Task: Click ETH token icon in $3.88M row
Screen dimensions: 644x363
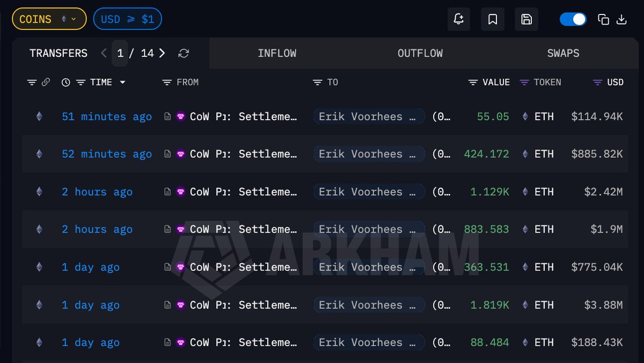Action: (525, 304)
